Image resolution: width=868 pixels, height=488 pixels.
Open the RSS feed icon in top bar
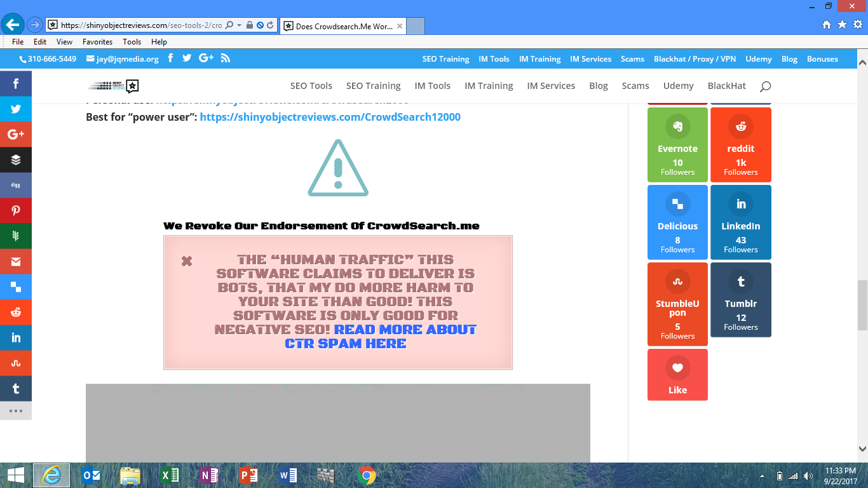[226, 58]
